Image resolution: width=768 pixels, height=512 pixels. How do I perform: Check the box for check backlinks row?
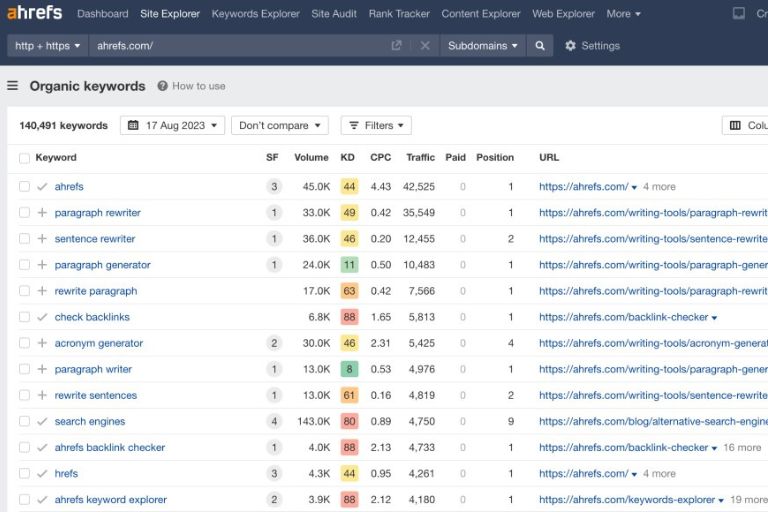coord(24,317)
